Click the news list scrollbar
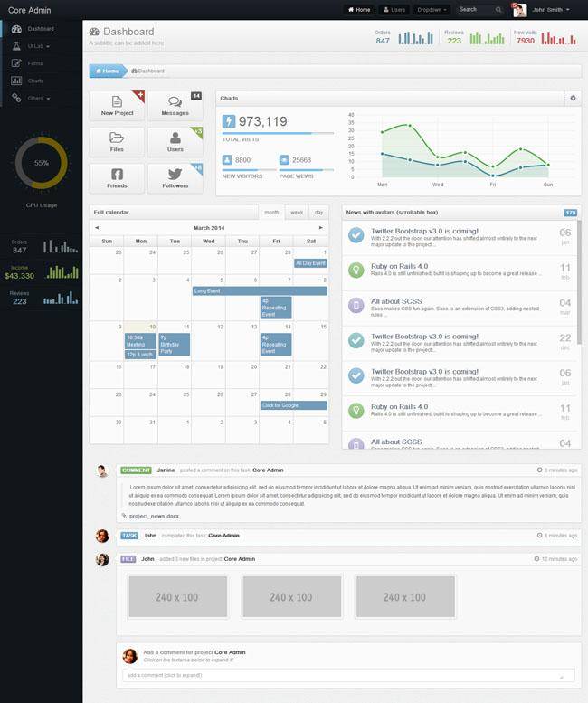 coord(579,280)
